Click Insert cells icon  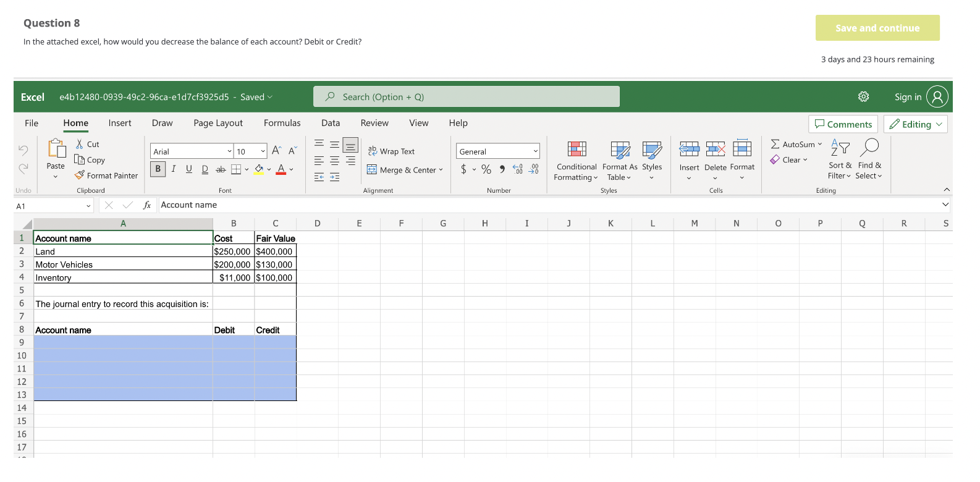coord(689,149)
